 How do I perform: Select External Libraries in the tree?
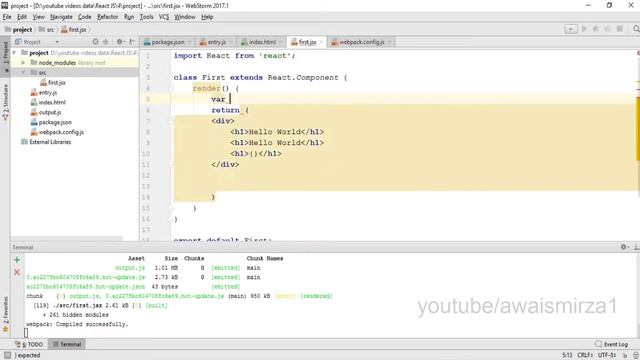click(x=46, y=142)
